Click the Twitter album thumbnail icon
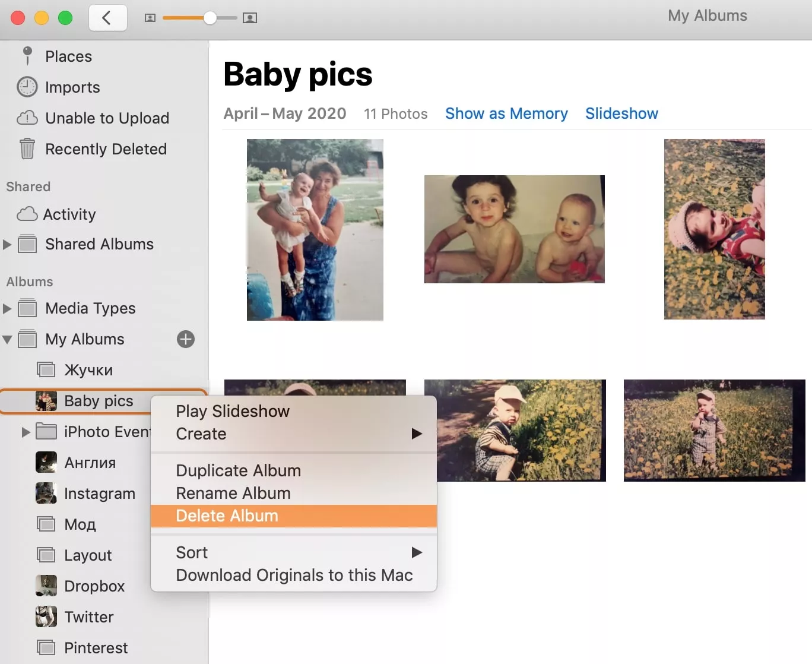 point(46,616)
